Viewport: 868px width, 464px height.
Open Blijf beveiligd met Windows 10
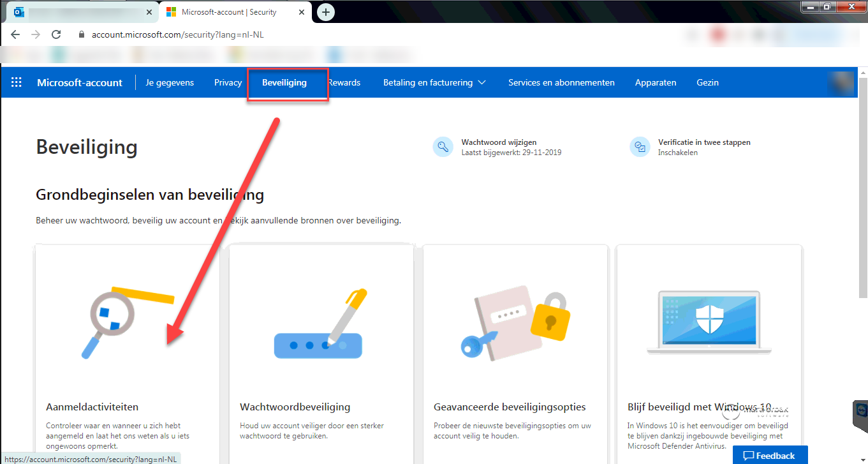[699, 407]
